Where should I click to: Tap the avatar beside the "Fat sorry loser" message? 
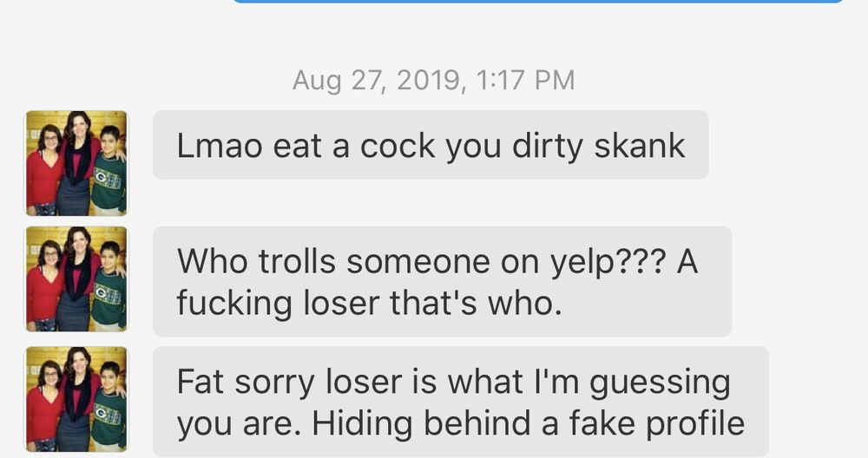click(76, 398)
